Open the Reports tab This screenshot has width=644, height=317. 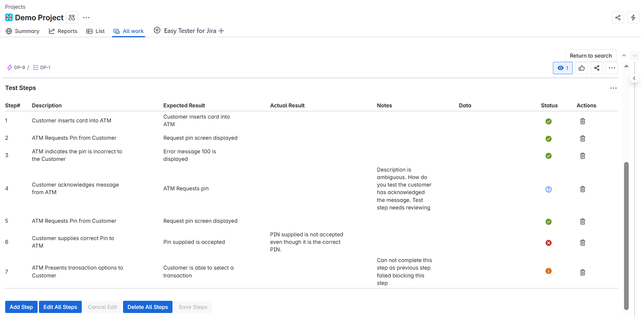pos(63,31)
